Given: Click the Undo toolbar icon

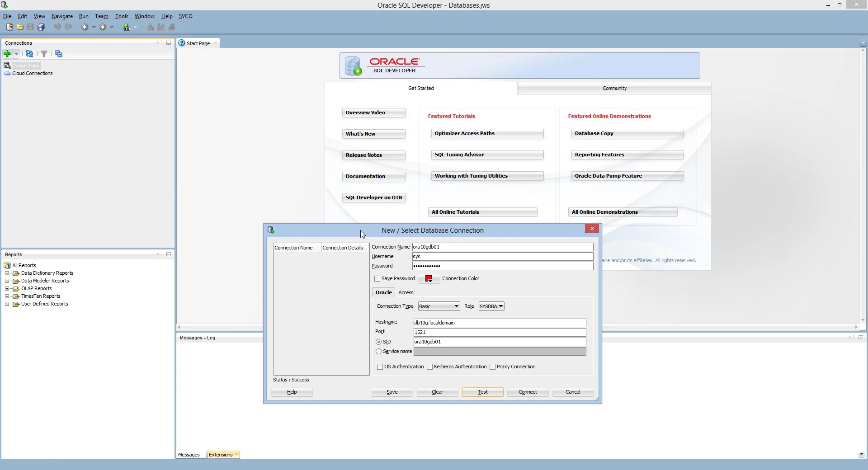Looking at the screenshot, I should (57, 27).
